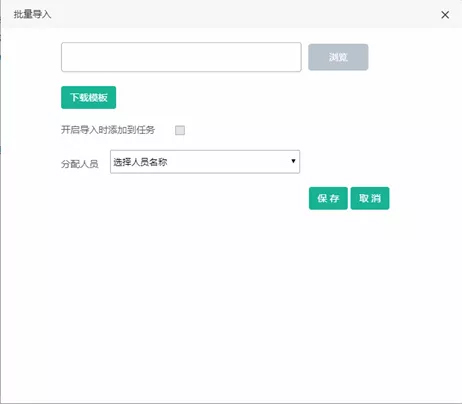Cancel the import with 取消 button
The image size is (462, 404).
370,198
